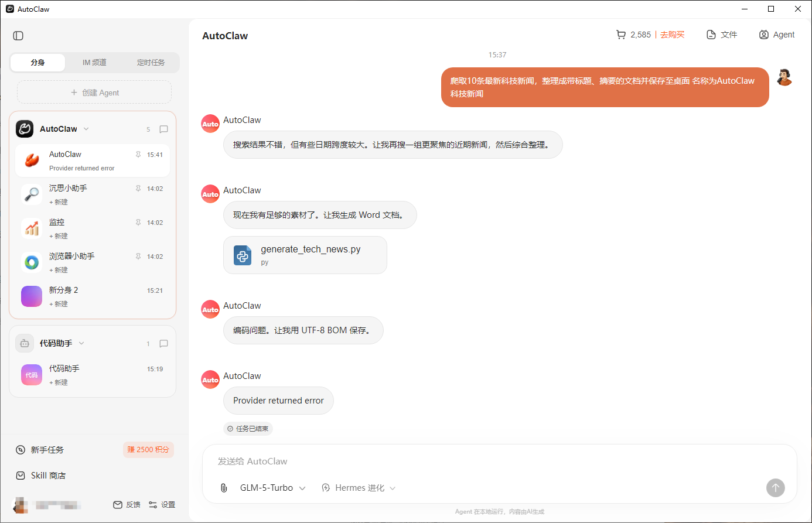The width and height of the screenshot is (812, 523).
Task: Open 设置 settings
Action: click(162, 504)
